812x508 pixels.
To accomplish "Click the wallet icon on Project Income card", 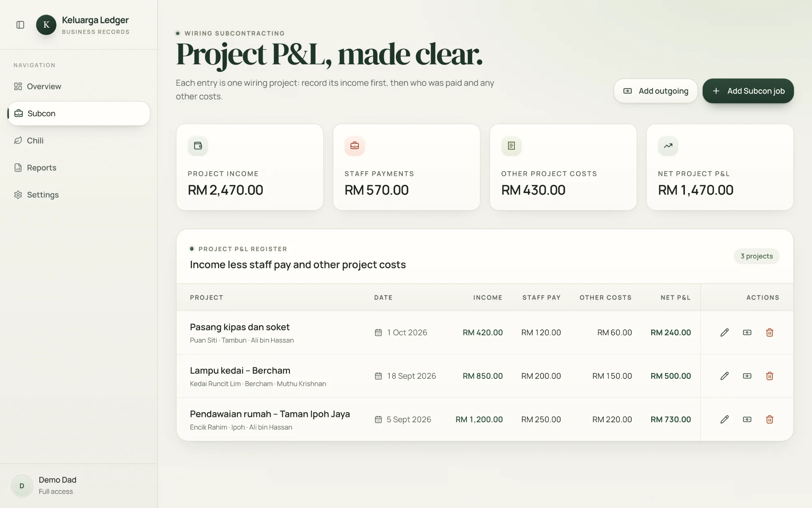I will (198, 145).
